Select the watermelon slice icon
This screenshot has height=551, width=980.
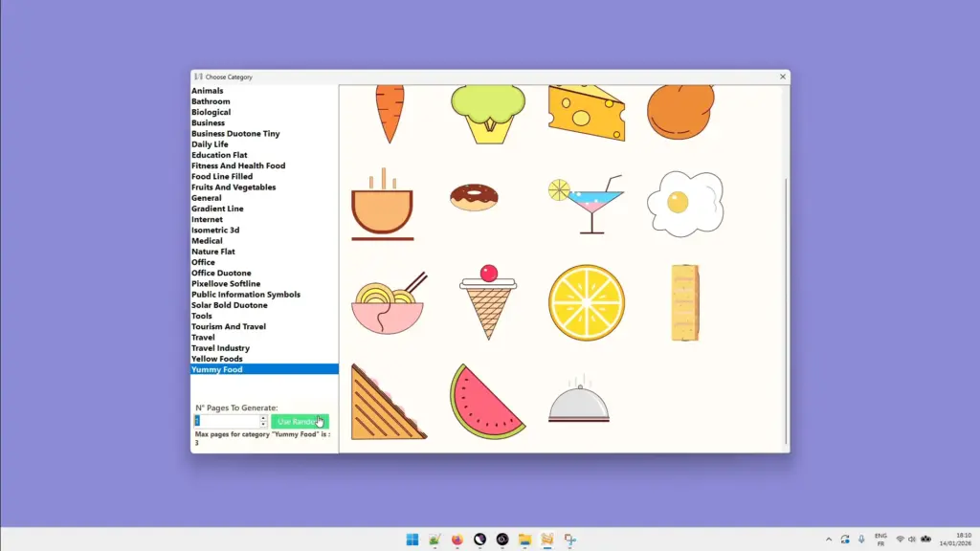488,400
